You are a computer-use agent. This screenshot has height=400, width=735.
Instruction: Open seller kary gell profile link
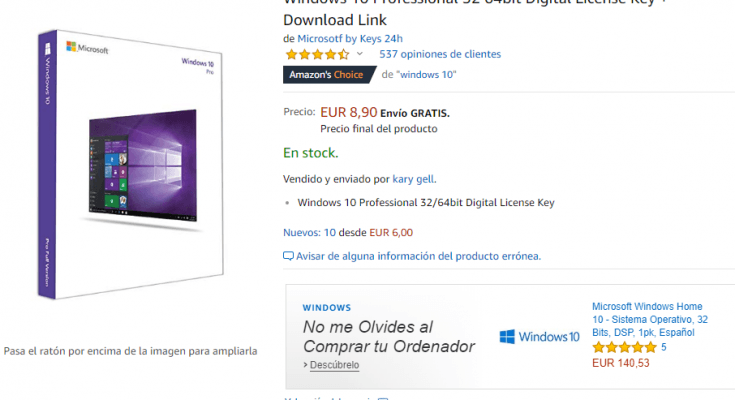413,179
